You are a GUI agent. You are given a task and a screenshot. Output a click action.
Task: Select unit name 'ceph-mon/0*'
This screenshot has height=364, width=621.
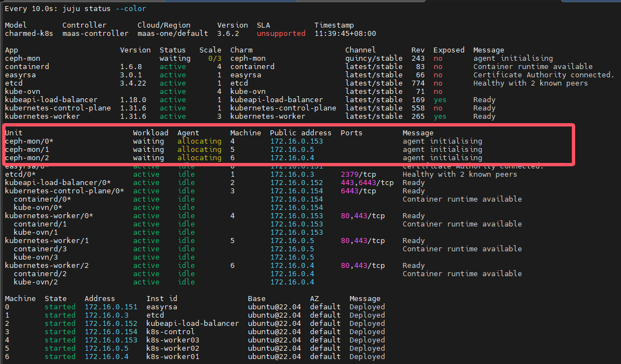click(29, 141)
